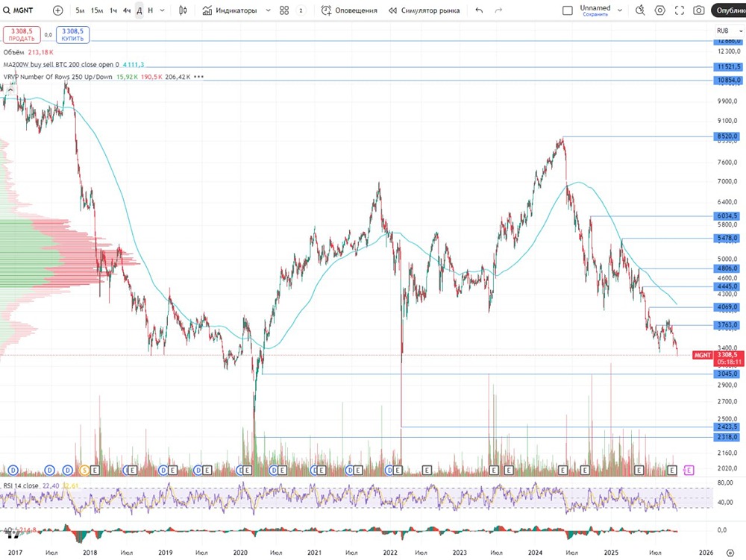Click the 3763,0 price level label
The width and height of the screenshot is (746, 560).
coord(727,324)
